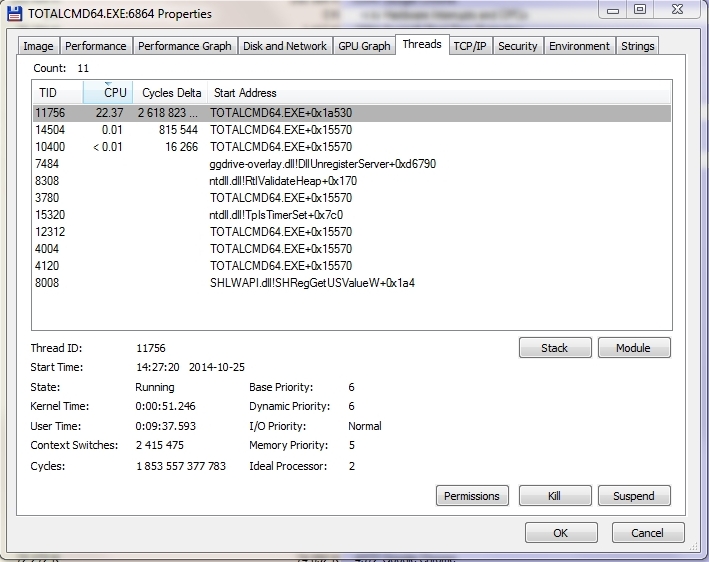Select thread 7484 ggdrive-overlay.dll row

click(x=352, y=164)
